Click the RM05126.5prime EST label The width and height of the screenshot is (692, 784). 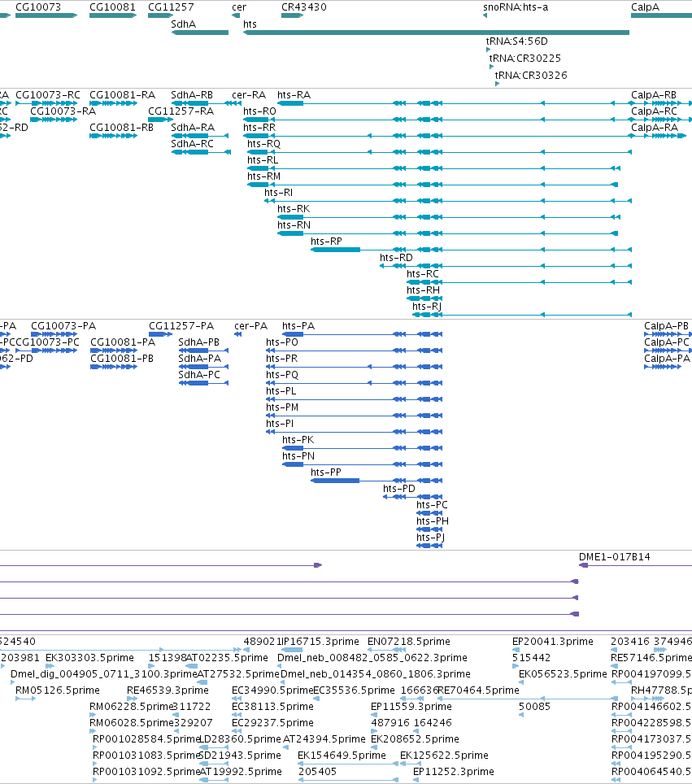tap(58, 690)
